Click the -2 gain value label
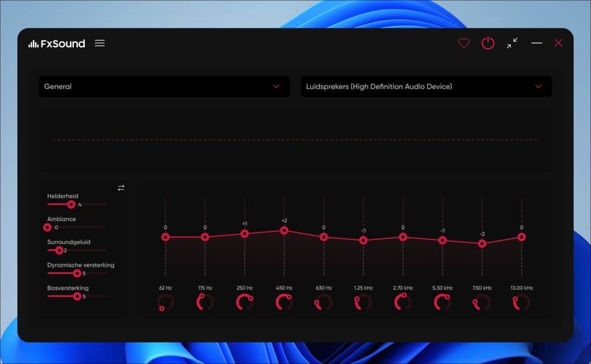 click(x=482, y=234)
